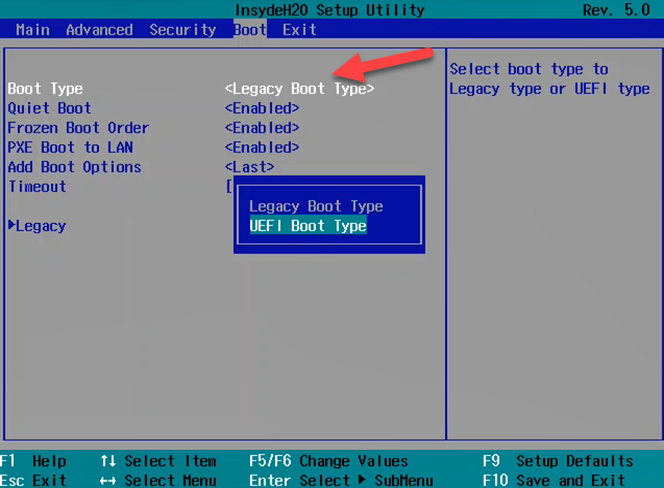Open the Boot Type value selector

299,89
